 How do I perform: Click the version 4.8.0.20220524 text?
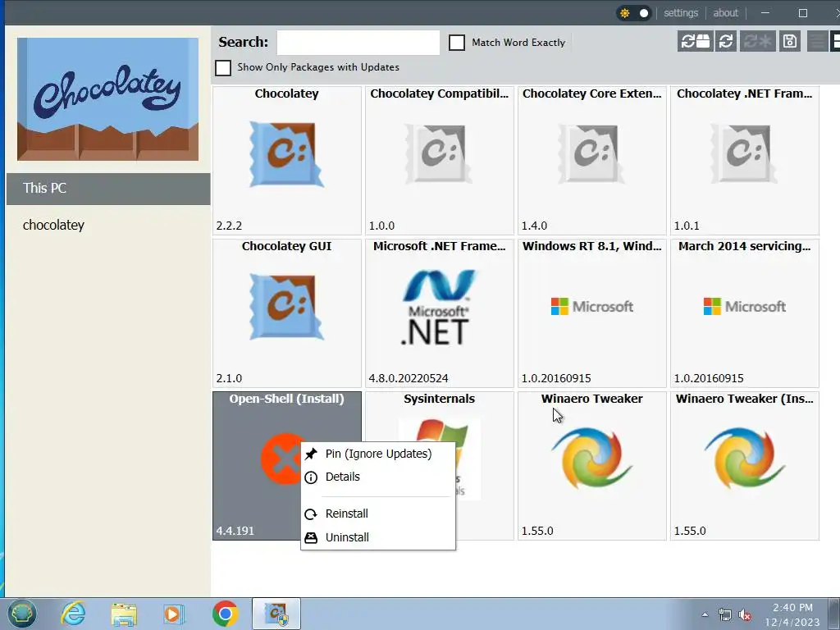coord(409,378)
